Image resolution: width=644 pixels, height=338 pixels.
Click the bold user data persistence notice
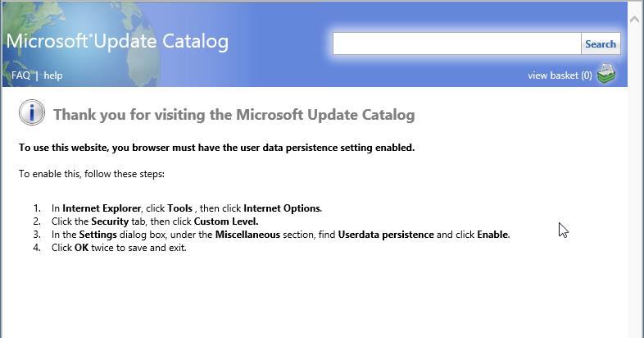pyautogui.click(x=216, y=148)
